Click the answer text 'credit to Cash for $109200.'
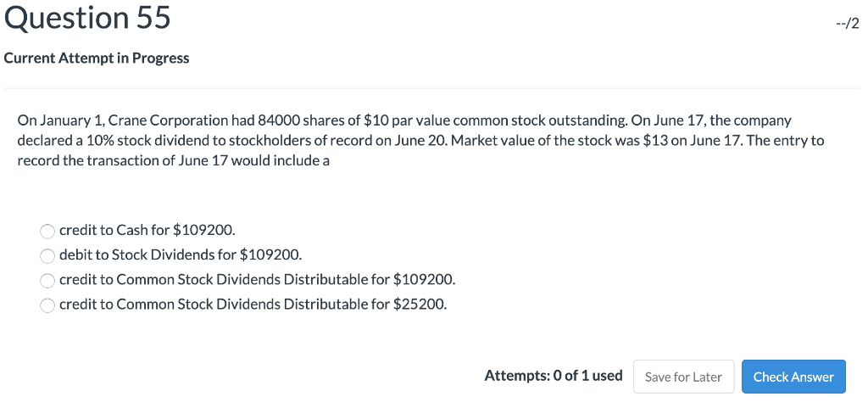Viewport: 868px width, 408px height. (147, 230)
